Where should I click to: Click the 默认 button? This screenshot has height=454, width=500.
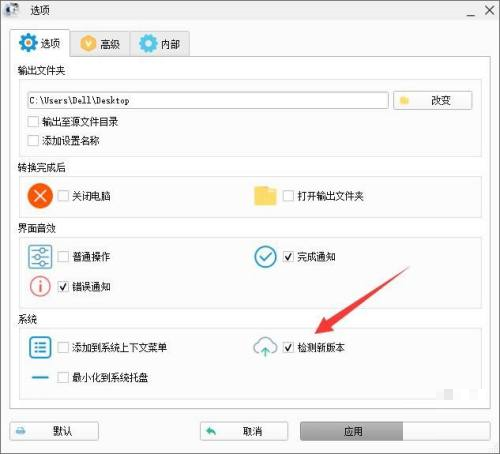tap(54, 431)
